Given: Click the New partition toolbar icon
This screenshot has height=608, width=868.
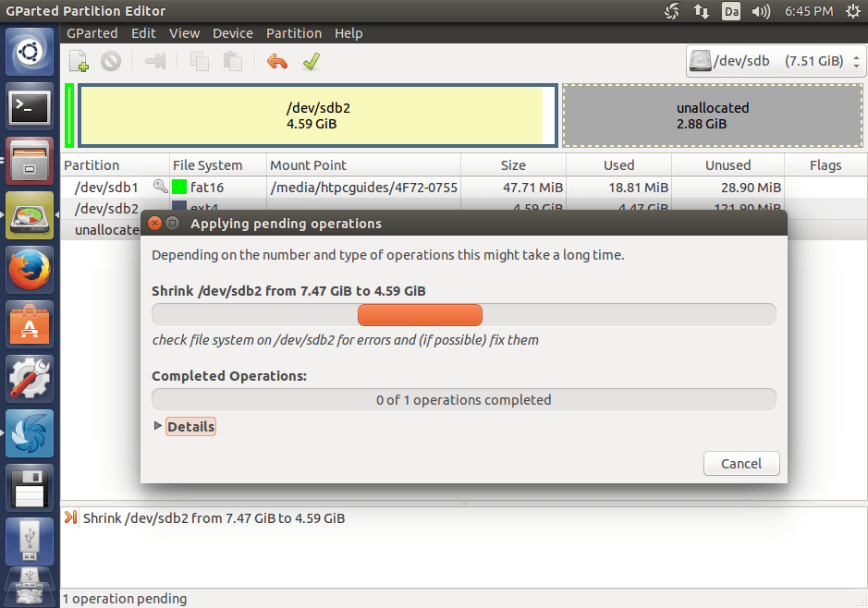Looking at the screenshot, I should (79, 62).
